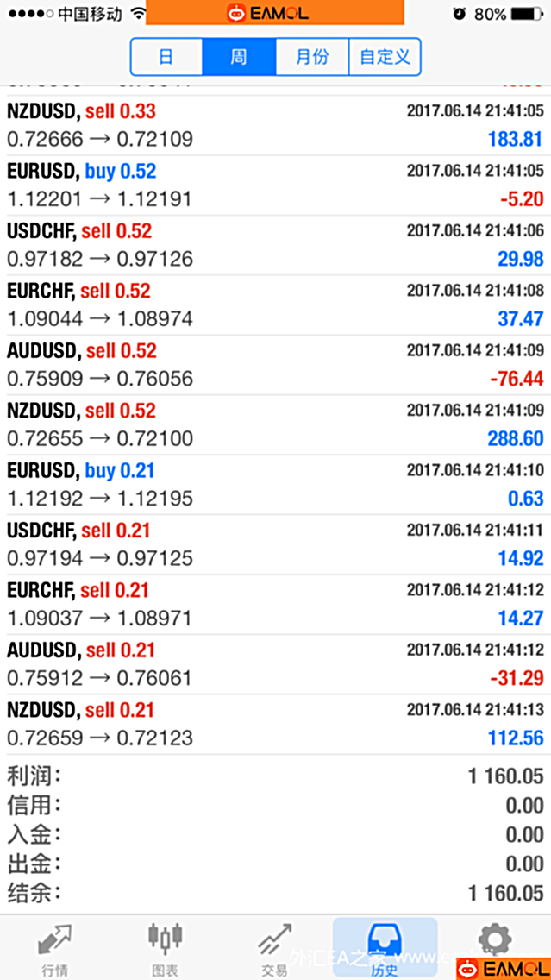Select the EURUSD buy 0.52 trade
The height and width of the screenshot is (980, 551).
275,185
